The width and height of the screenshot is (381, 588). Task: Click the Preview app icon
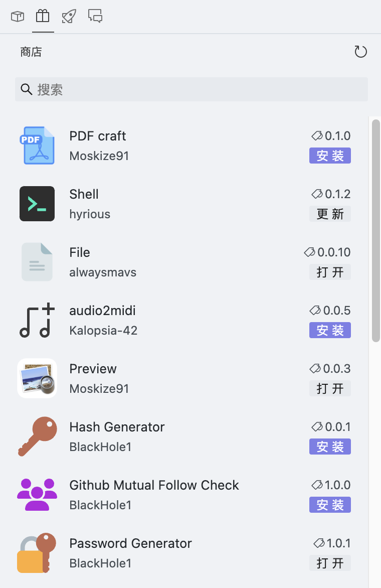[37, 378]
